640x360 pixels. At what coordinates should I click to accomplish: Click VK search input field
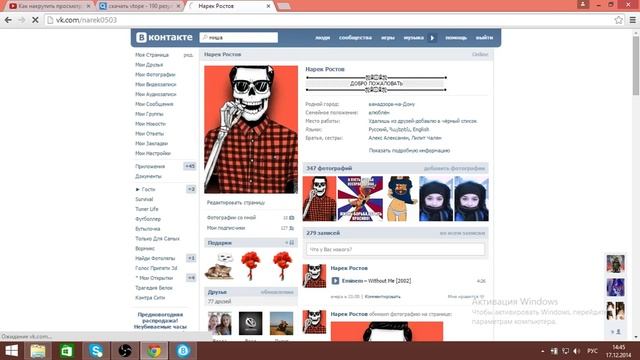[239, 38]
